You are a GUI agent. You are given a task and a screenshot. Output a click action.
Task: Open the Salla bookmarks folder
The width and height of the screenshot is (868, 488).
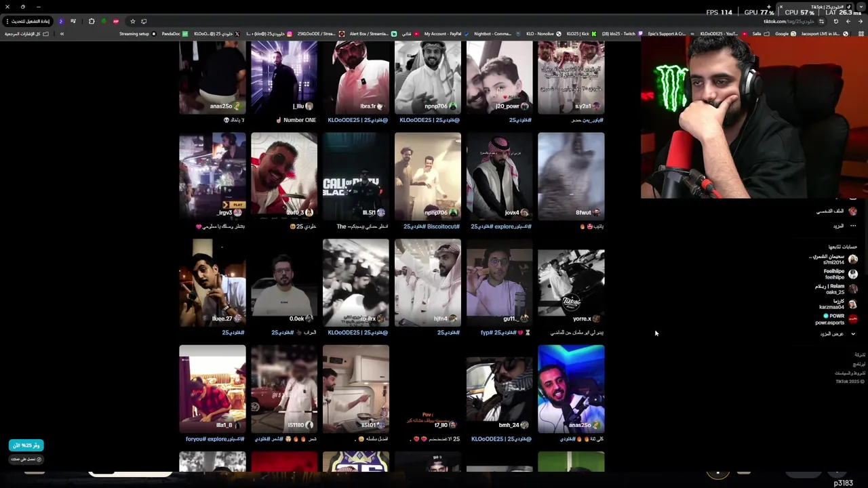click(761, 34)
